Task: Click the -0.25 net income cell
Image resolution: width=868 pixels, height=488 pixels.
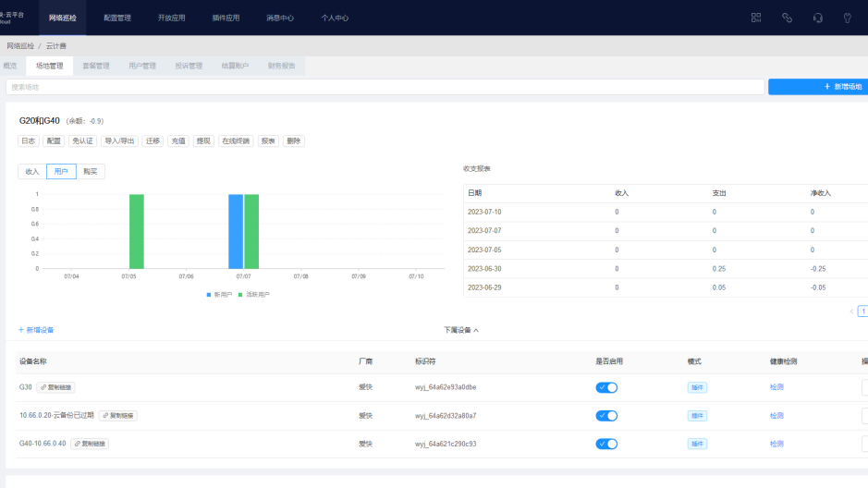Action: click(818, 269)
